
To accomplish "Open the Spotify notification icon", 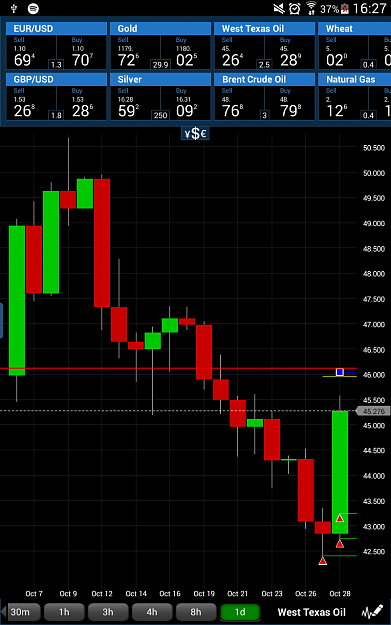I will [33, 8].
